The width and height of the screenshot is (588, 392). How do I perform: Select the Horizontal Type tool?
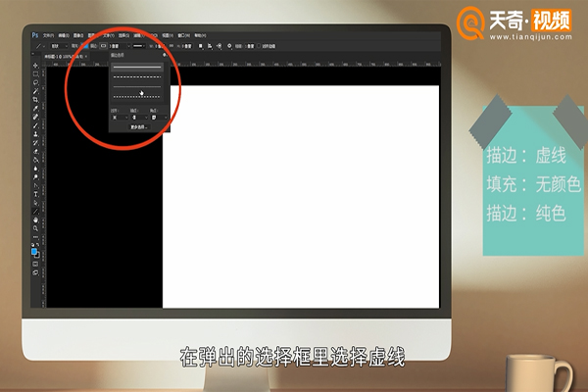click(x=35, y=194)
